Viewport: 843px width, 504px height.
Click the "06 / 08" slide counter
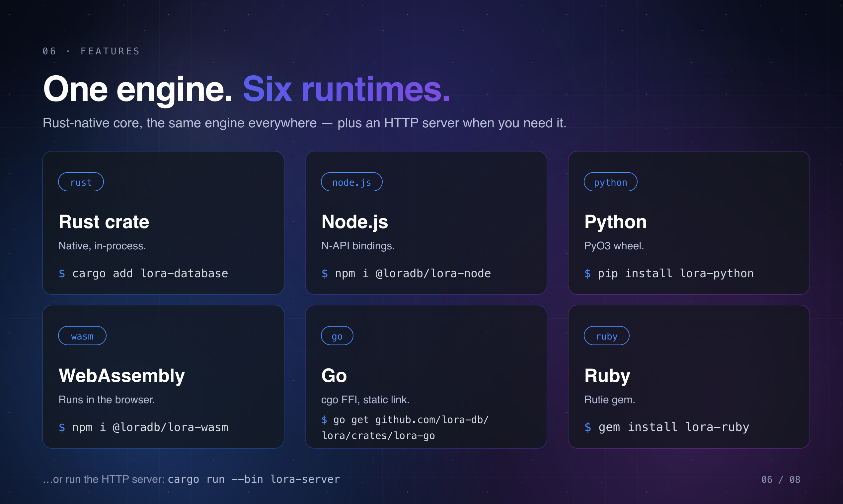tap(781, 479)
